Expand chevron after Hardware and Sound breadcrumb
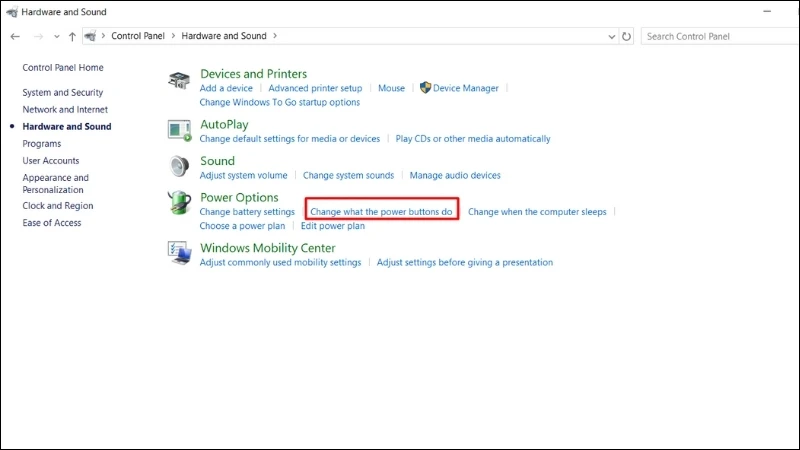The width and height of the screenshot is (800, 450). tap(275, 36)
